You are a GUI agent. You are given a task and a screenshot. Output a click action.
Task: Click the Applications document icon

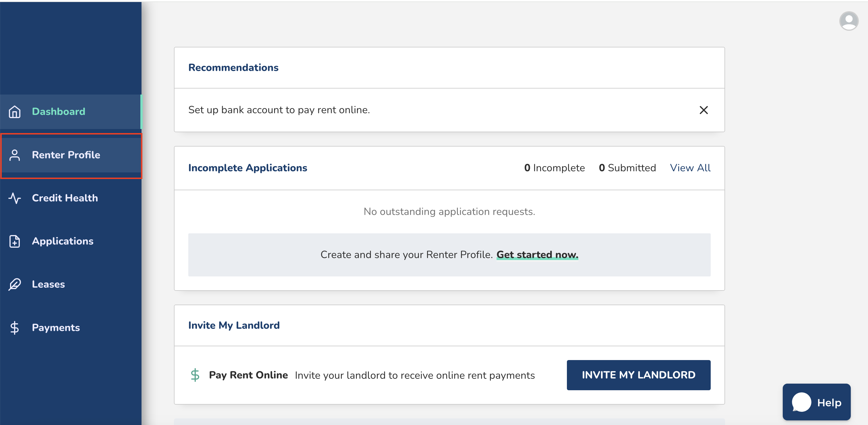(14, 241)
